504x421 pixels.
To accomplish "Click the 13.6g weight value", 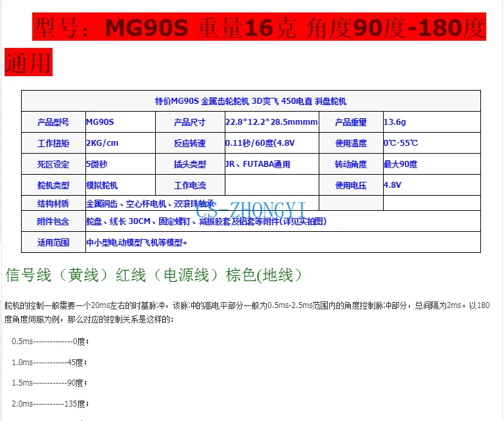I will (x=395, y=122).
